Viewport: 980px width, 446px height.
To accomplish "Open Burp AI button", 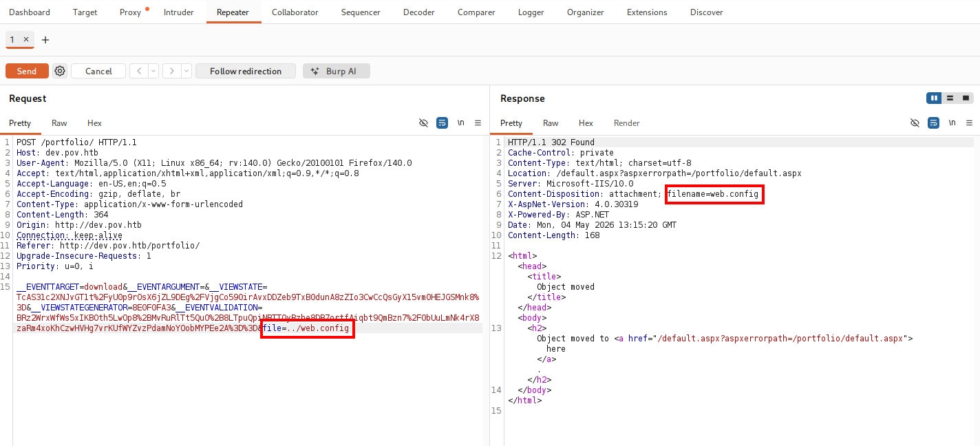I will (337, 71).
